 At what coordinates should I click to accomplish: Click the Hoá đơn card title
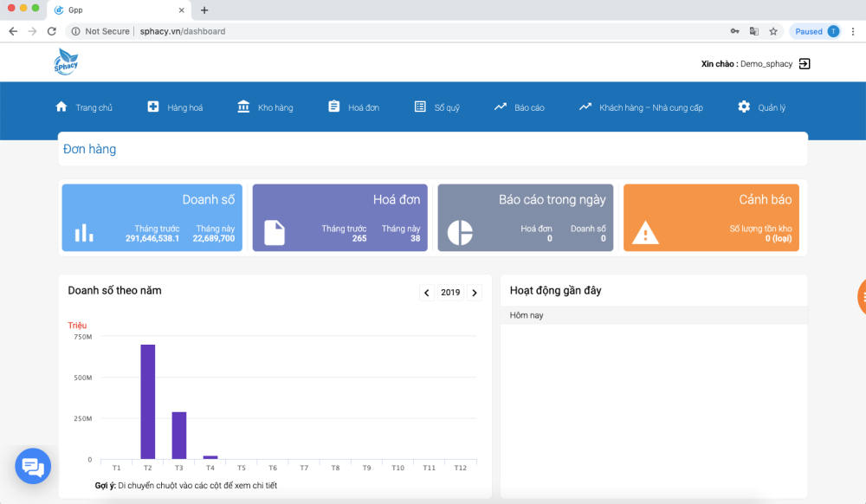[x=397, y=199]
